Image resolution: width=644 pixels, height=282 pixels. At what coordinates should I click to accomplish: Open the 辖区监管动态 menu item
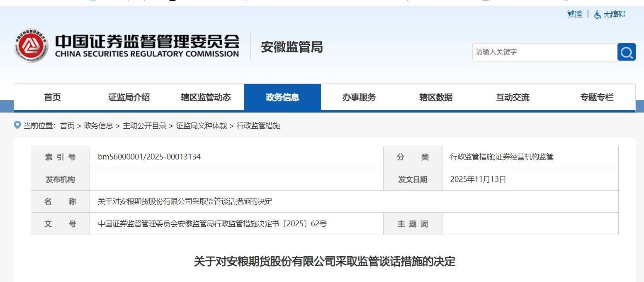[206, 97]
